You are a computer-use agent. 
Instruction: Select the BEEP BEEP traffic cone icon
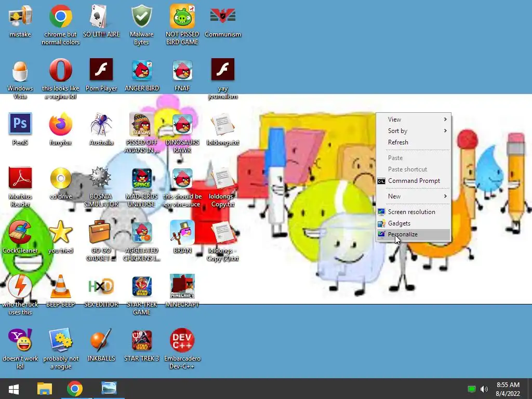click(x=60, y=286)
